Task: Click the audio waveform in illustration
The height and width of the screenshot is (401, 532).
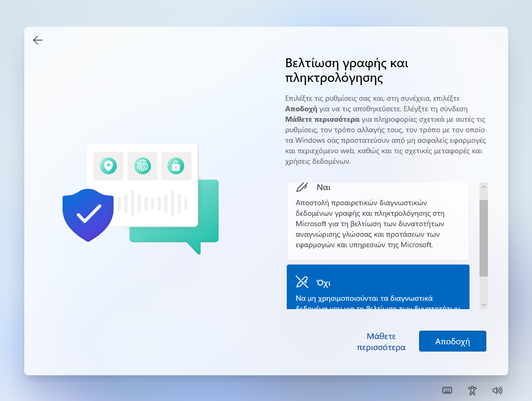Action: tap(152, 203)
